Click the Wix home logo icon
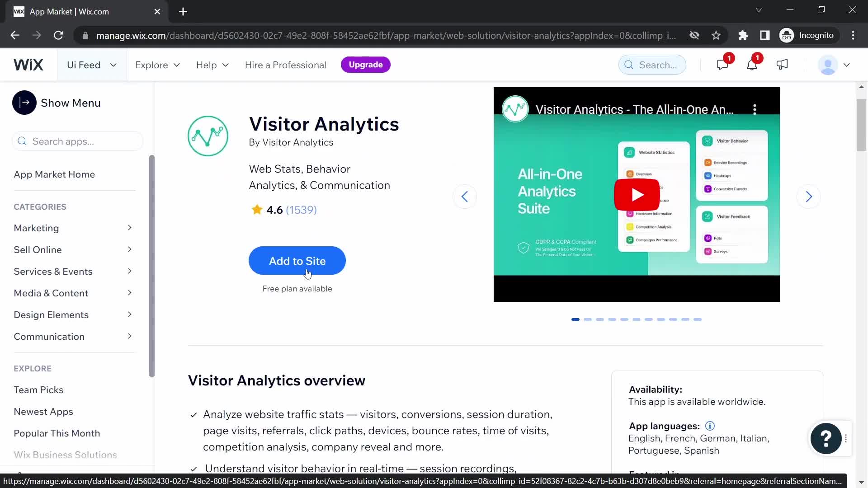 coord(28,64)
